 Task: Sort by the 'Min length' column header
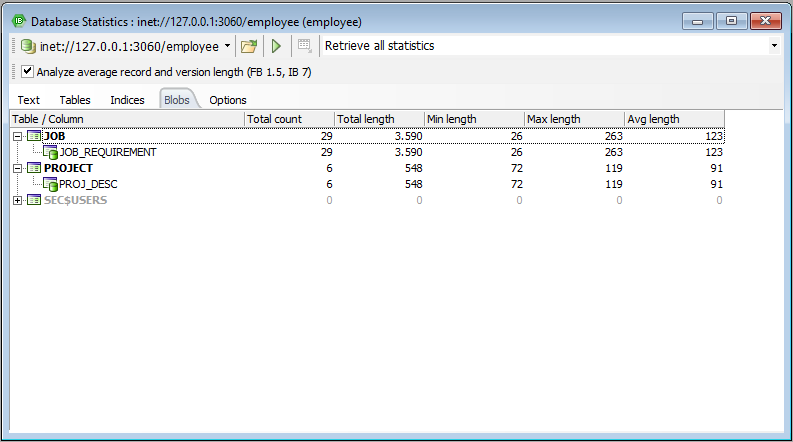[474, 119]
